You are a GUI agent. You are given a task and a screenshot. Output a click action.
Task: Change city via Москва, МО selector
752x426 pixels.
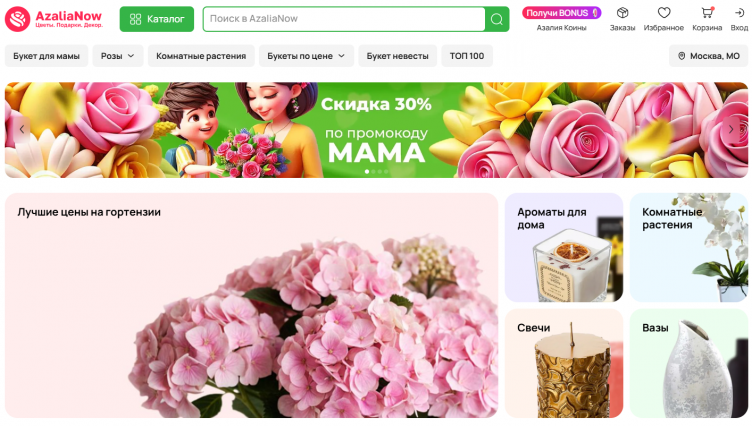pyautogui.click(x=708, y=56)
